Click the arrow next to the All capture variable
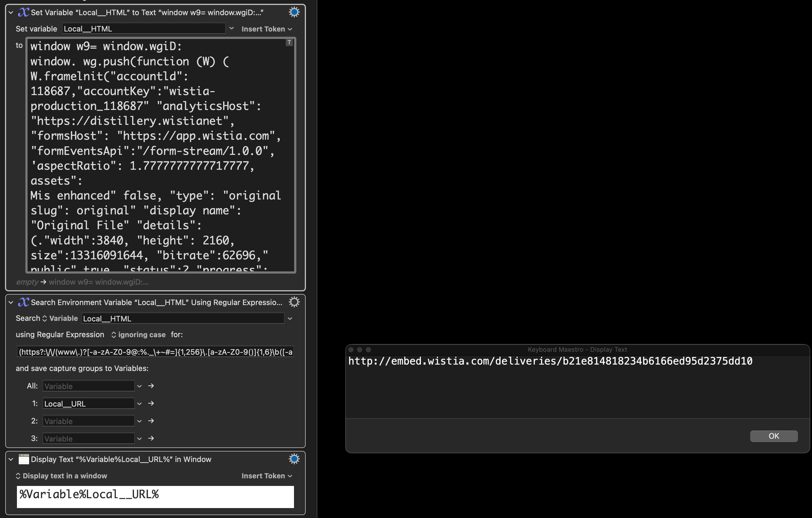 tap(151, 386)
